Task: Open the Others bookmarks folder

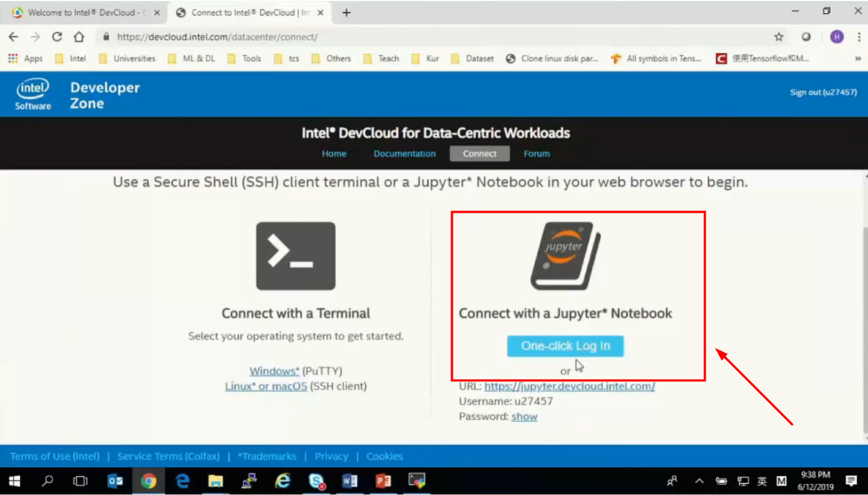Action: click(331, 58)
